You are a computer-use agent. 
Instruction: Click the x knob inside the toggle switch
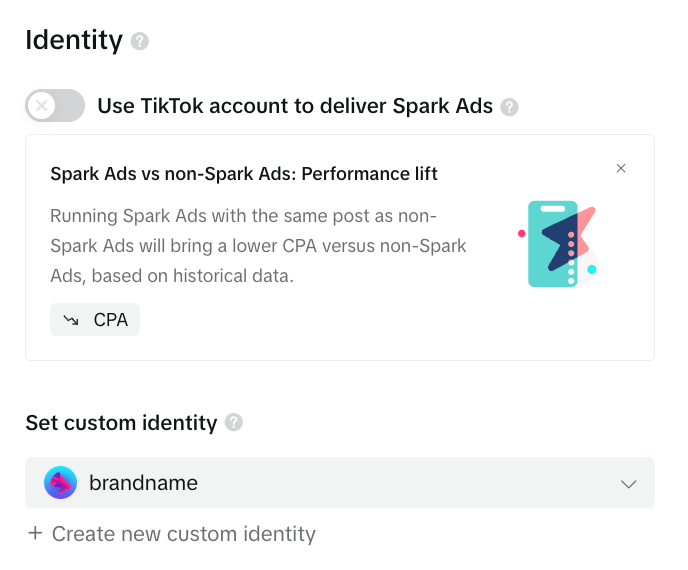(x=42, y=106)
